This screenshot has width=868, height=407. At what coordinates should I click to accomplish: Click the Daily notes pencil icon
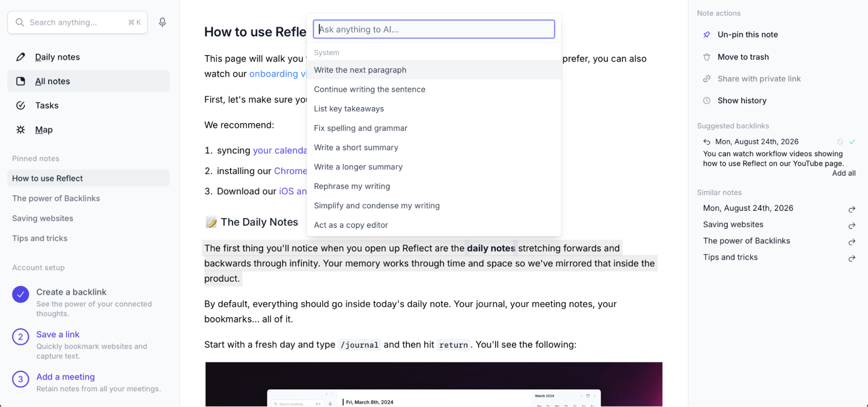click(x=20, y=57)
